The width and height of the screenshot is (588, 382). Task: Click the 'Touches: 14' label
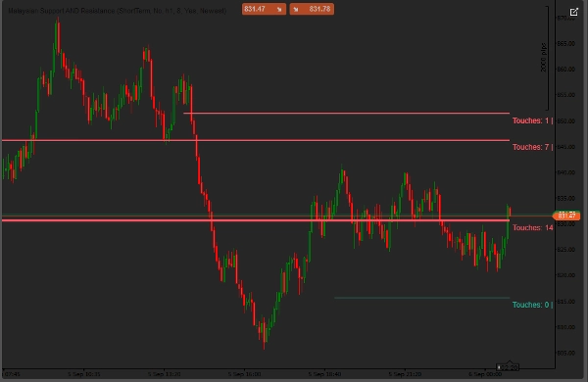tap(532, 227)
